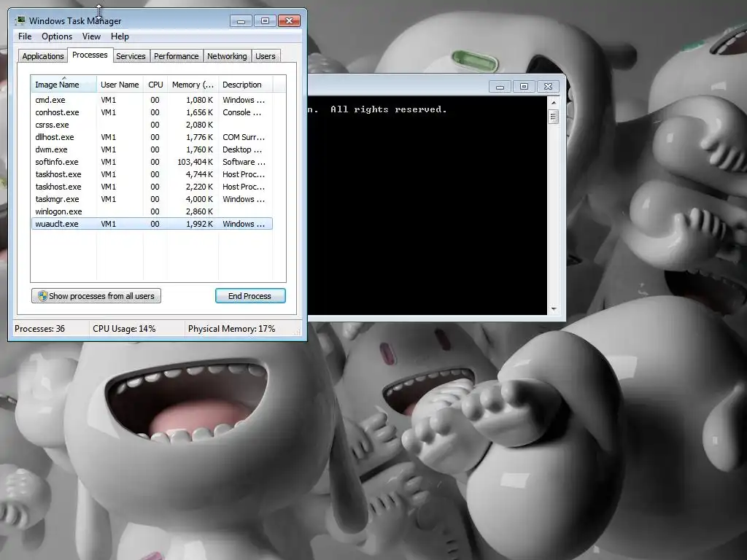Click the shield icon on Show processes button
The height and width of the screenshot is (560, 747).
point(42,296)
